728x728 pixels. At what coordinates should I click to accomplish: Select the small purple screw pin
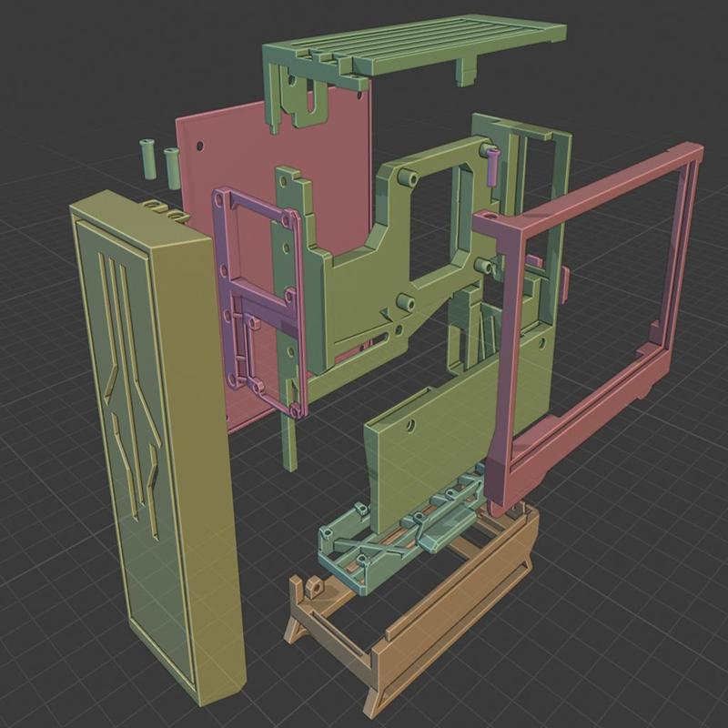(x=492, y=166)
